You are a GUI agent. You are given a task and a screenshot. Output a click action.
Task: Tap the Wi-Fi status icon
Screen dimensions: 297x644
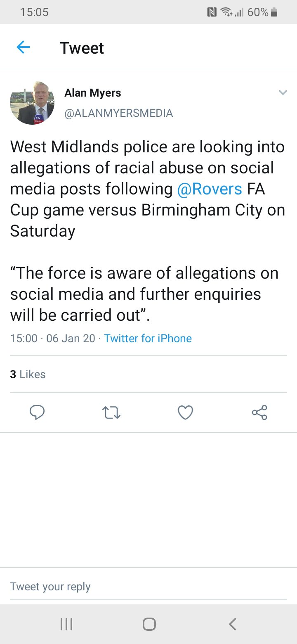tap(225, 13)
